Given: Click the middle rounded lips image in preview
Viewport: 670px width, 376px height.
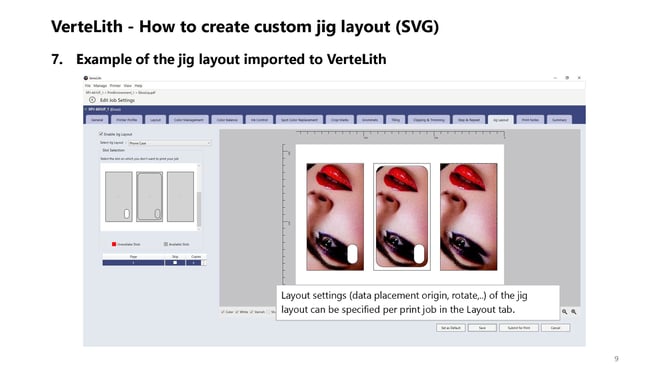Looking at the screenshot, I should tap(402, 217).
